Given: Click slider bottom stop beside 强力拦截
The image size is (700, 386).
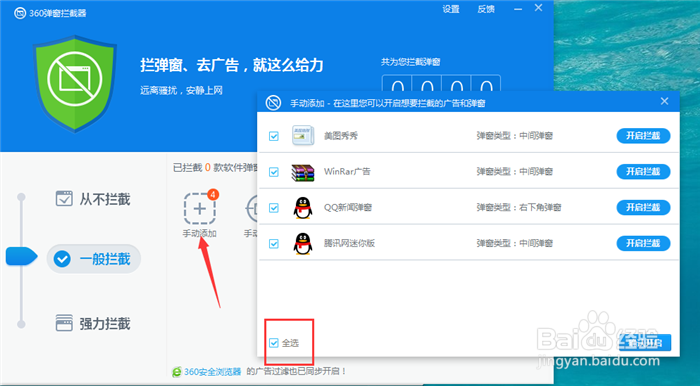Looking at the screenshot, I should coord(21,324).
